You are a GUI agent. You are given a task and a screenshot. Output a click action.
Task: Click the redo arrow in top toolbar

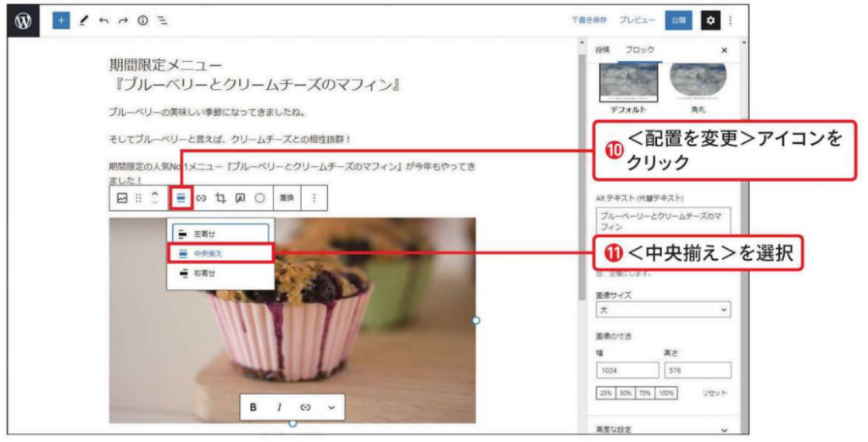[121, 21]
